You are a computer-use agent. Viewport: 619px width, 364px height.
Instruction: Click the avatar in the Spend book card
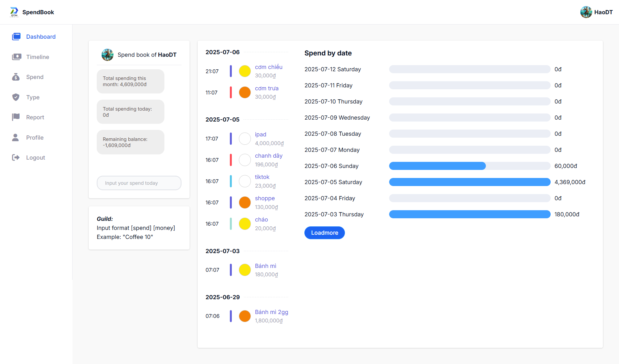(107, 55)
